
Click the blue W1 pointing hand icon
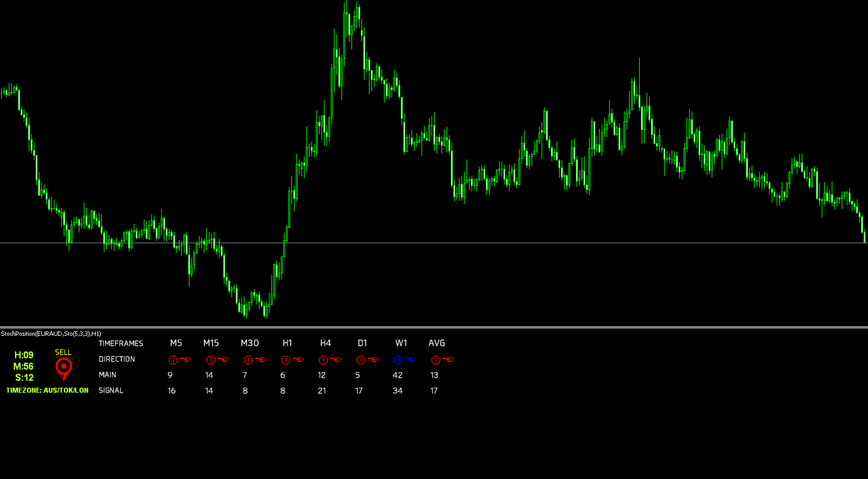tap(411, 360)
